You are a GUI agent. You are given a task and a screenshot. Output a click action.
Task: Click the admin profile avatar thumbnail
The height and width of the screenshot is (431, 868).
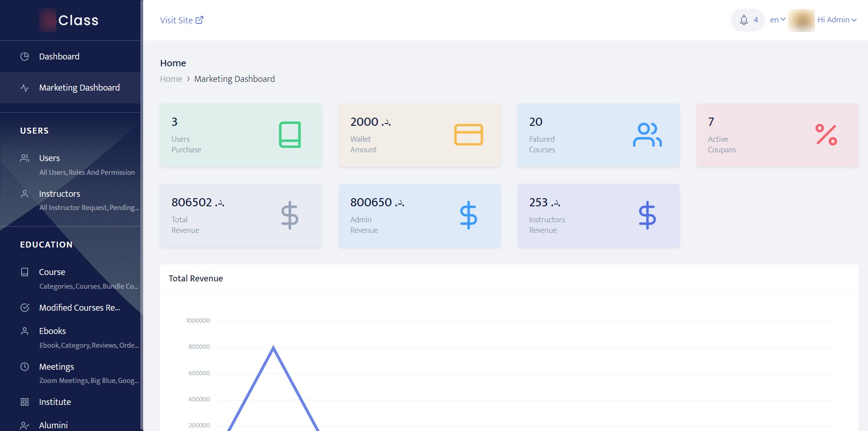(801, 20)
